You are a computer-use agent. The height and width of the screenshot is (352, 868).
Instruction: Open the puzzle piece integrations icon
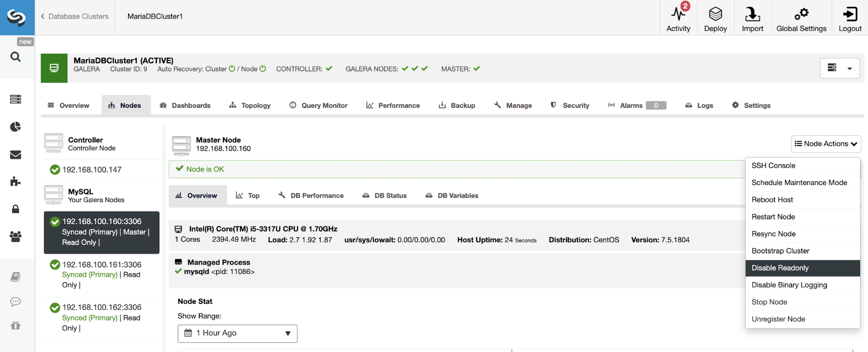(x=16, y=182)
